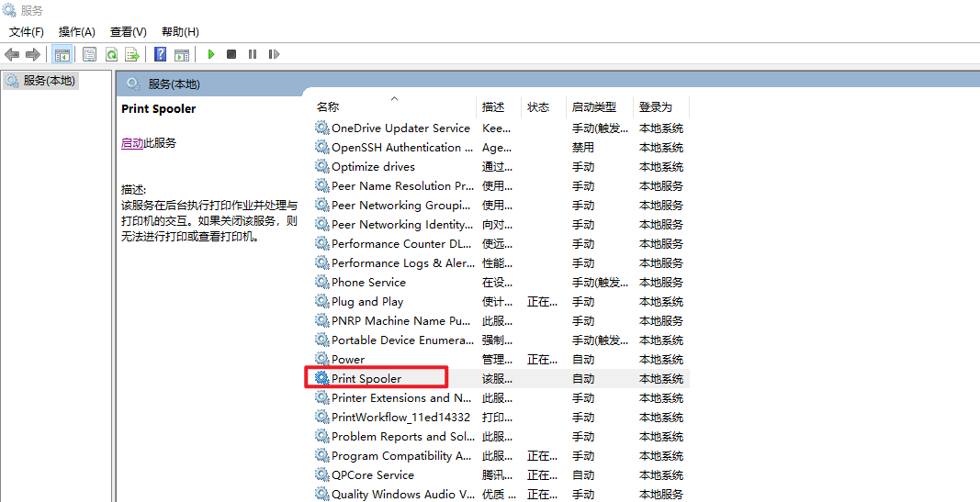
Task: Click the gear icon of Phone Service
Action: point(321,283)
